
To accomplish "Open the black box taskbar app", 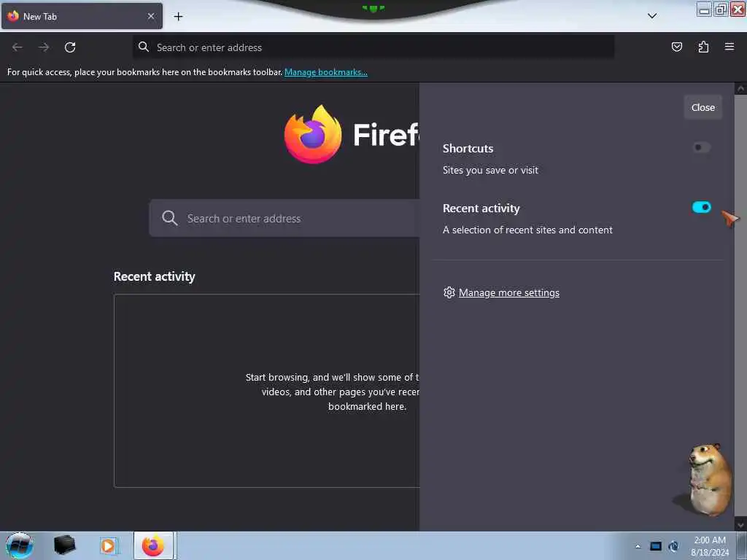I will [65, 545].
